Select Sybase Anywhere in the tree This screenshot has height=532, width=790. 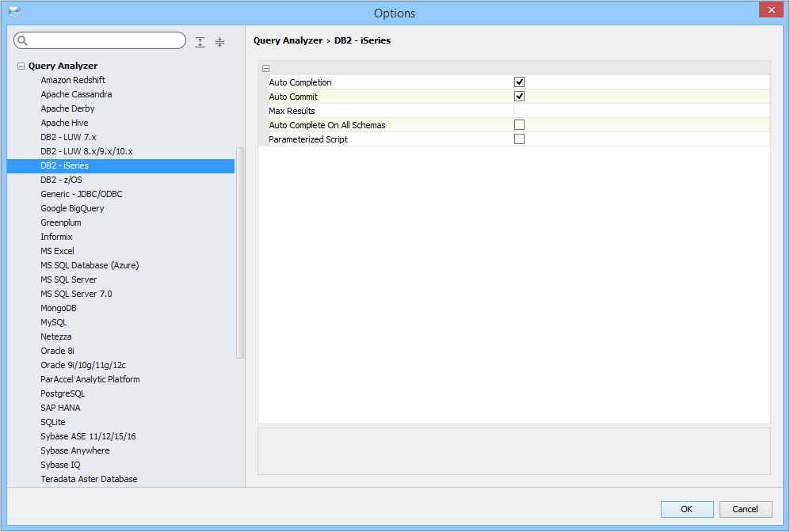pyautogui.click(x=75, y=451)
